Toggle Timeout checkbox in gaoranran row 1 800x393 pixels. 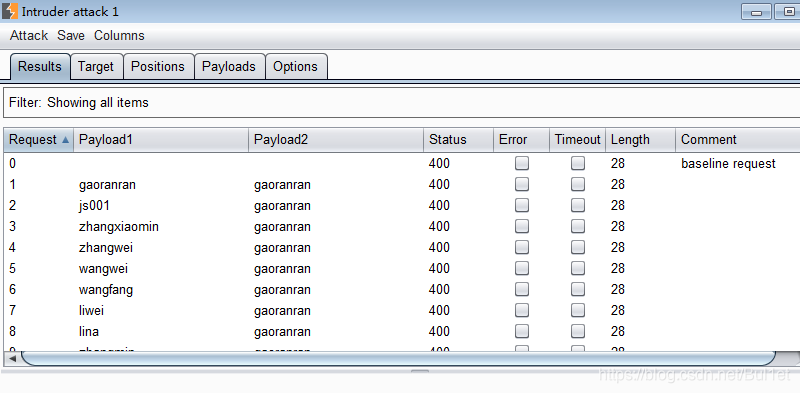[578, 184]
